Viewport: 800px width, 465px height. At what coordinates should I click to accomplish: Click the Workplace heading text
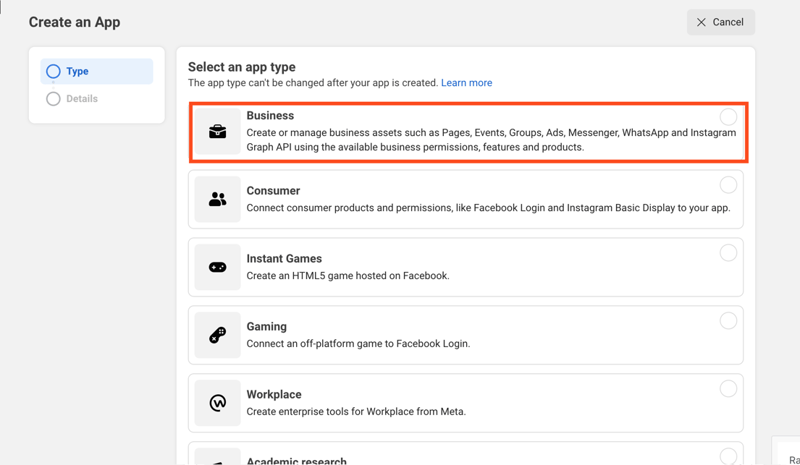pyautogui.click(x=274, y=394)
